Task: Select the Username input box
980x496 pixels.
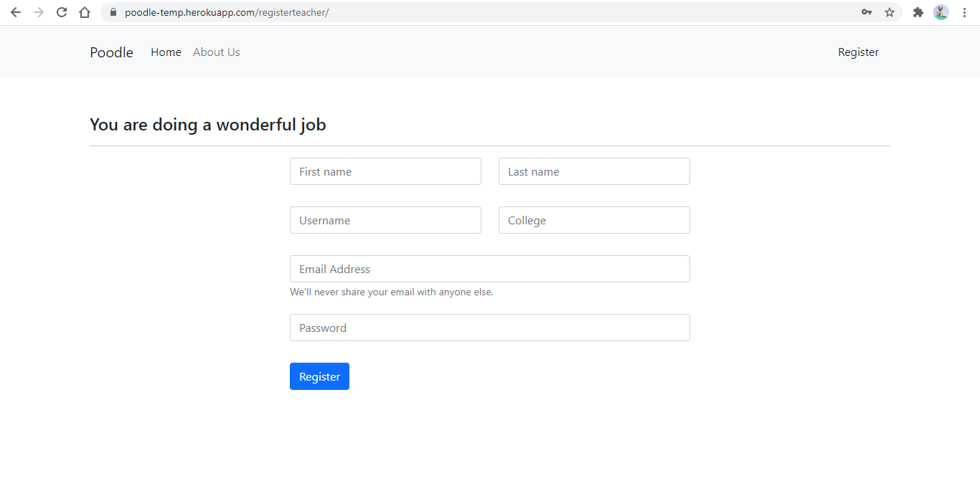Action: [385, 220]
